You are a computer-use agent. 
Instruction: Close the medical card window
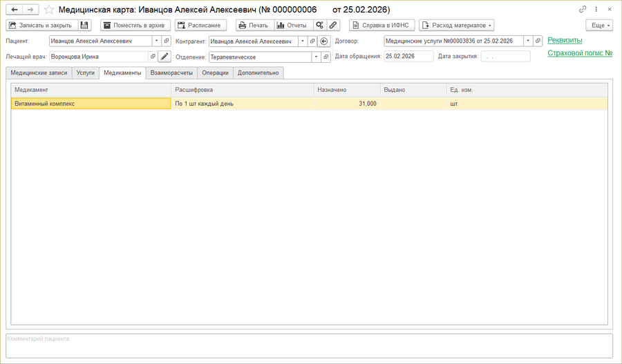point(610,9)
